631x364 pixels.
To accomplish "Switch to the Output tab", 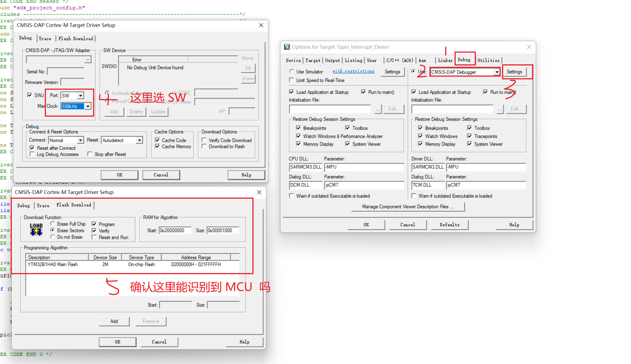I will point(333,60).
